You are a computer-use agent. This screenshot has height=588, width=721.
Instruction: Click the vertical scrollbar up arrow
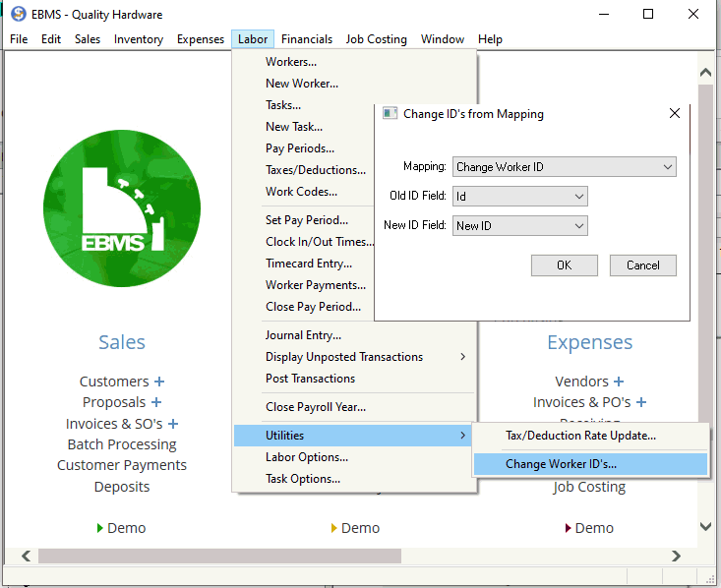click(705, 72)
